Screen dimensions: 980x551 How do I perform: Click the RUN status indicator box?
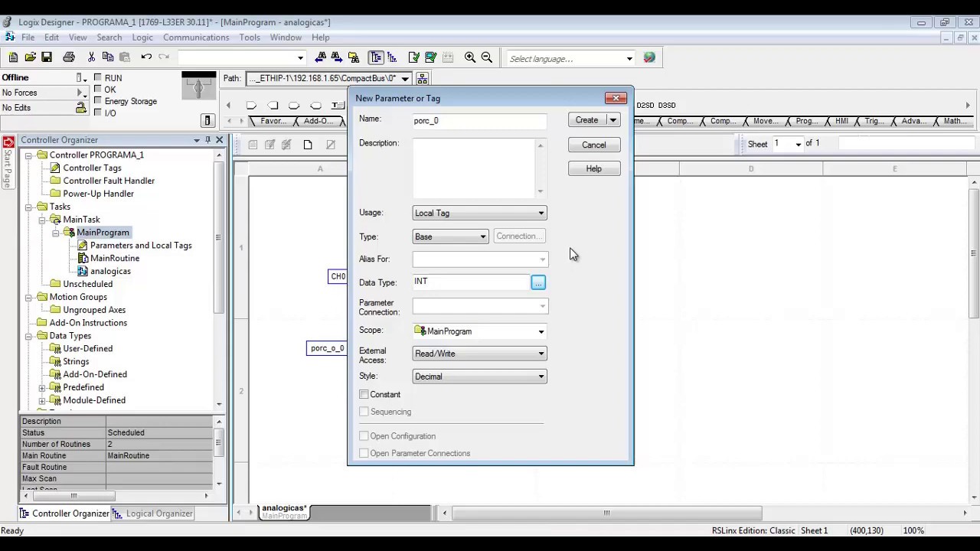pyautogui.click(x=97, y=77)
